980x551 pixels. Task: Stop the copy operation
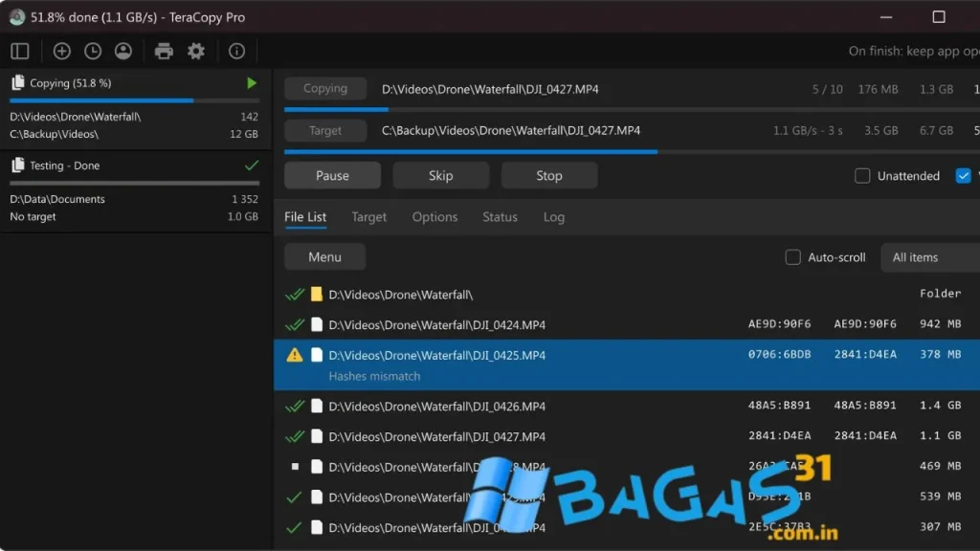point(548,176)
